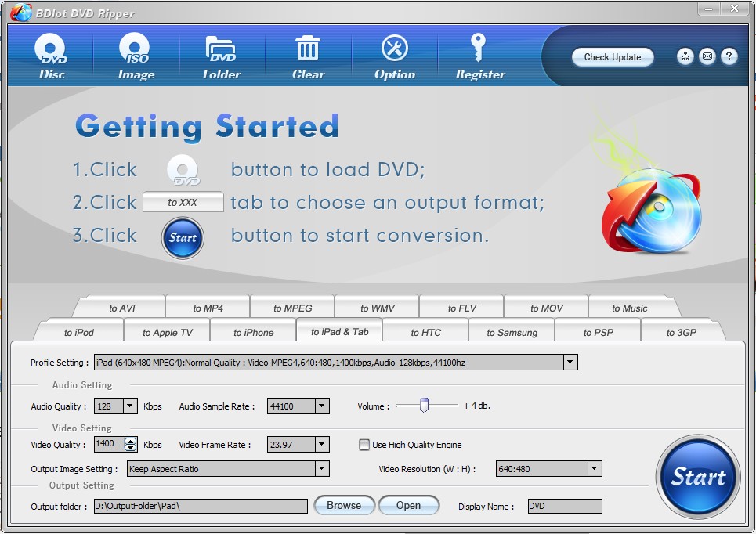
Task: Click Open to view output folder
Action: 408,505
